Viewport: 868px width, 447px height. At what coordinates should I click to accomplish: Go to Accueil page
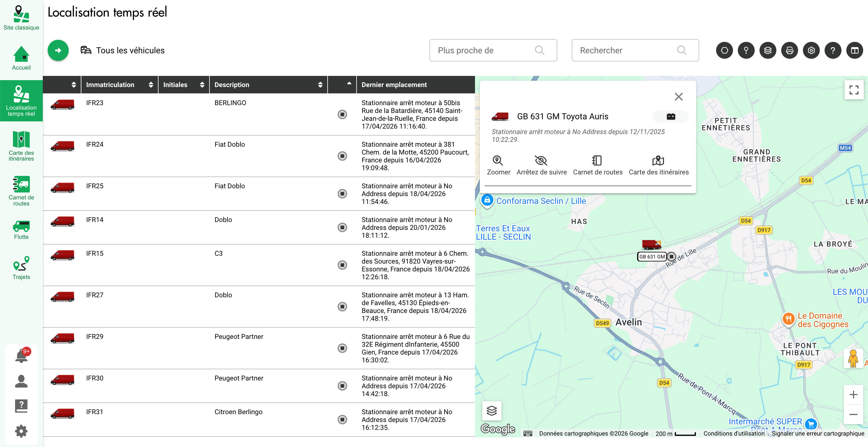21,57
